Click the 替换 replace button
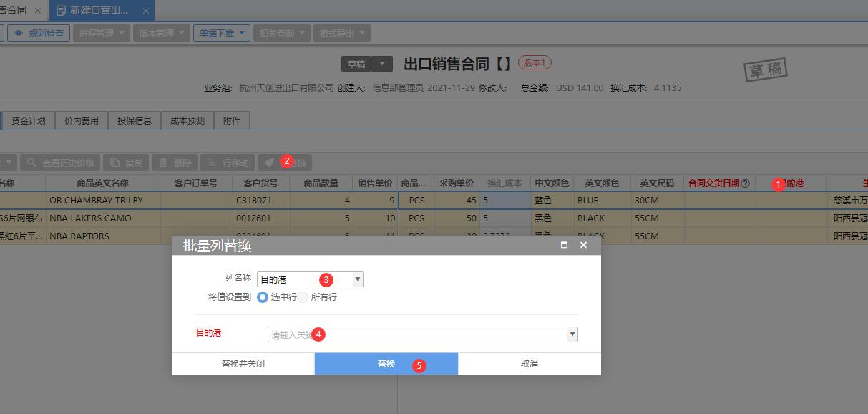The width and height of the screenshot is (868, 414). click(386, 364)
